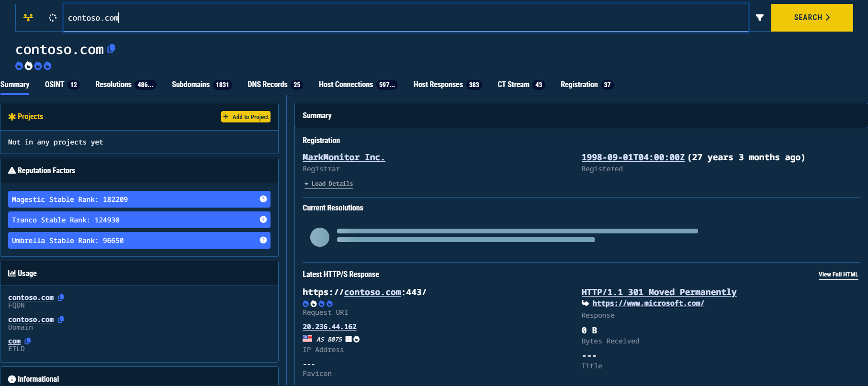Image resolution: width=868 pixels, height=386 pixels.
Task: Select the Magestic Stable Rank: 182209 bar
Action: pyautogui.click(x=139, y=199)
